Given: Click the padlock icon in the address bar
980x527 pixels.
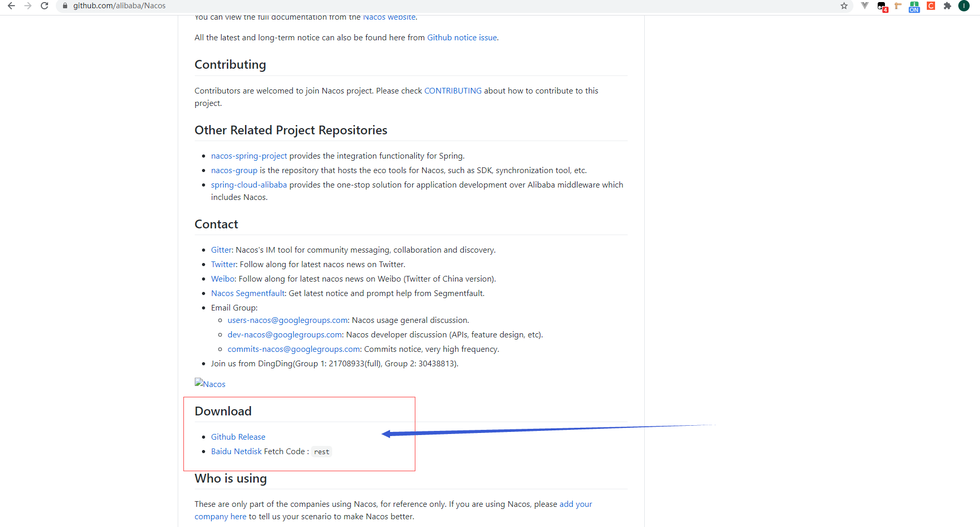Looking at the screenshot, I should click(x=65, y=6).
